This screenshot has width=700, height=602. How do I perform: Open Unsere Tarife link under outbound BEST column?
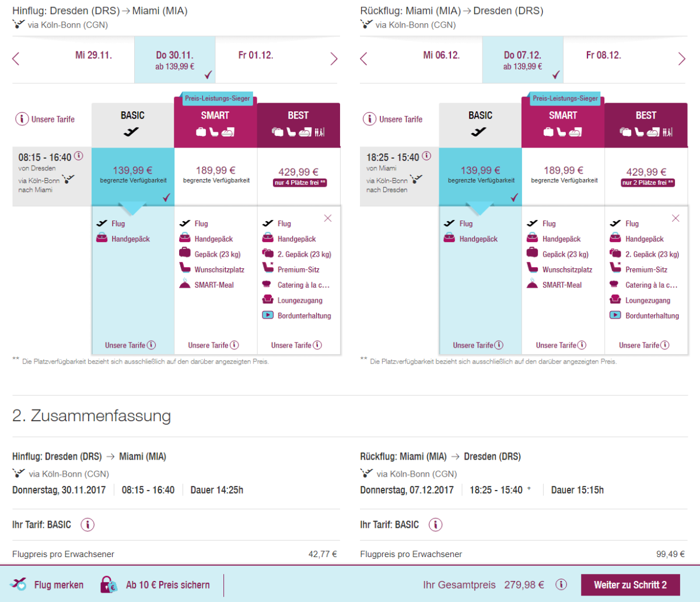point(296,345)
